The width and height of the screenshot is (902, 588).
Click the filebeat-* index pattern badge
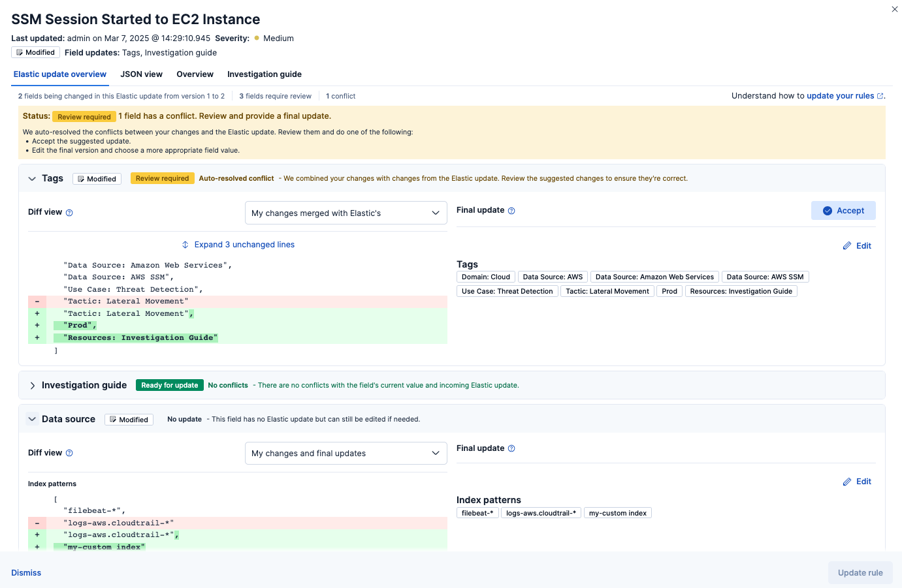(477, 513)
